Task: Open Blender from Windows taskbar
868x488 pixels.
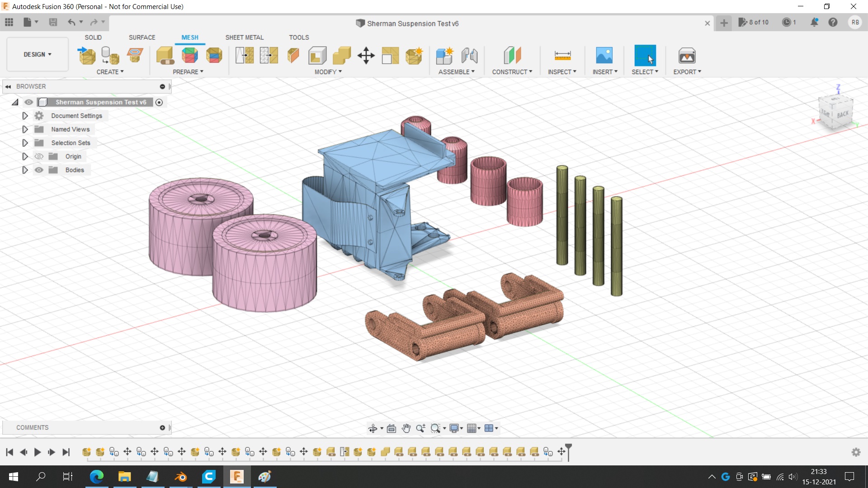Action: point(180,477)
